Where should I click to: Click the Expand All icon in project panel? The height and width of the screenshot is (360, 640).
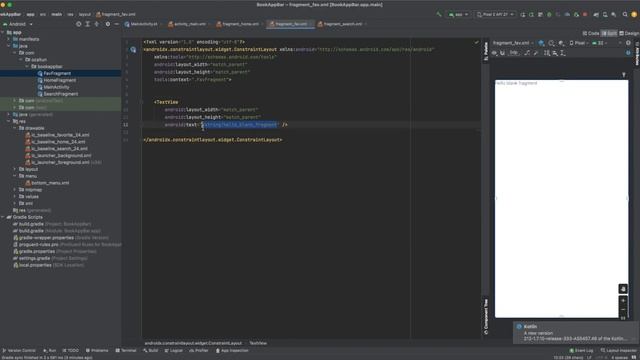click(x=87, y=24)
